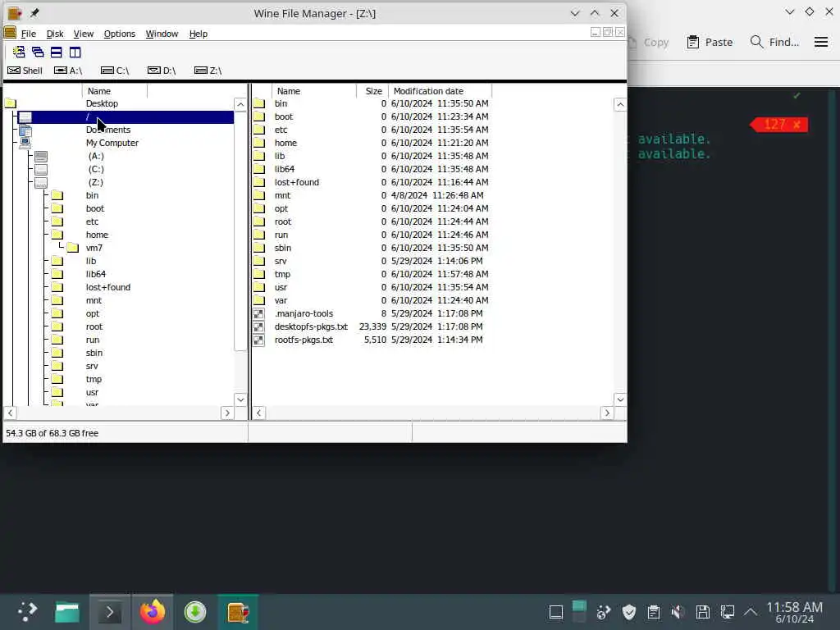Select vm7 folder under home in tree

coord(94,248)
